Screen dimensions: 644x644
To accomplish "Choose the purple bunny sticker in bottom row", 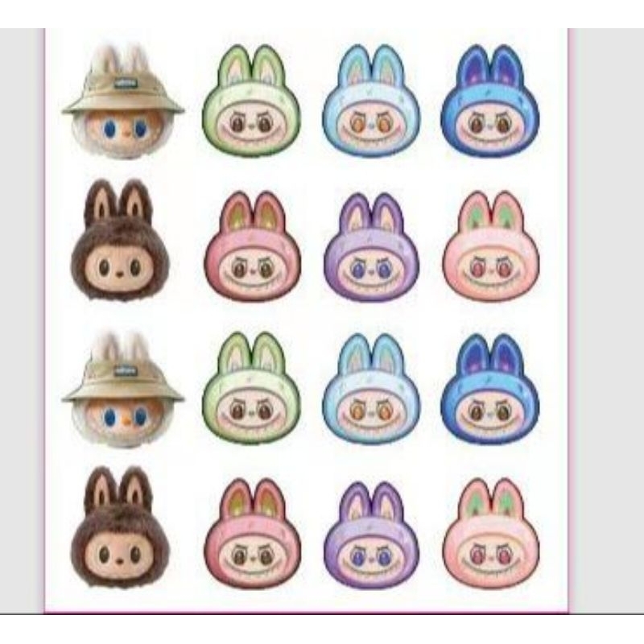I will click(x=372, y=535).
